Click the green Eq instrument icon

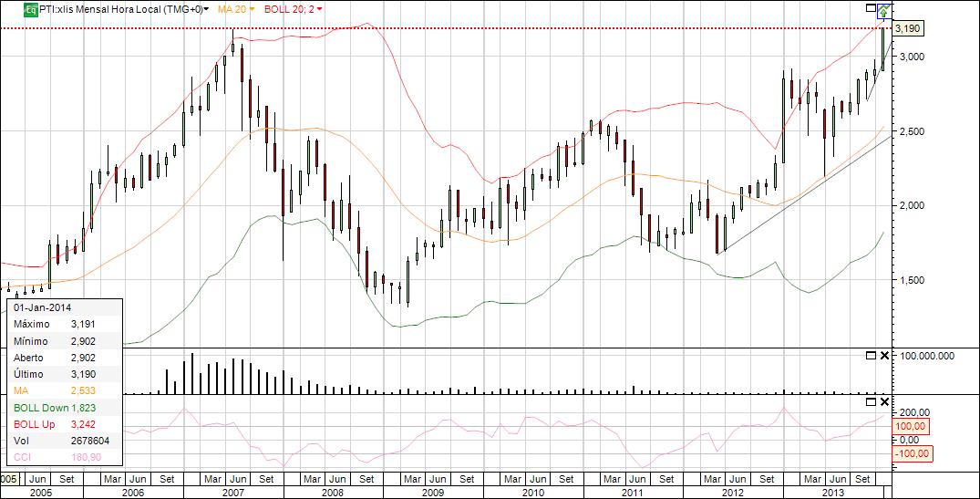pos(29,9)
